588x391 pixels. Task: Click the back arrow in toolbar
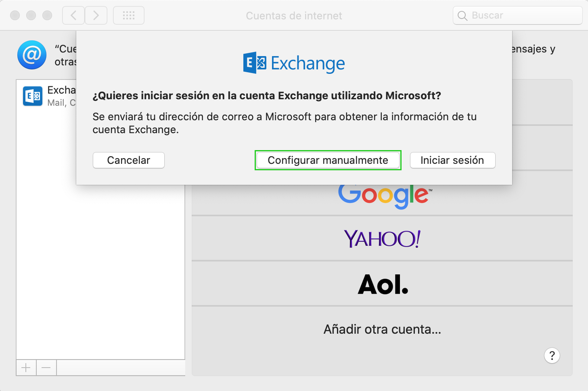73,15
